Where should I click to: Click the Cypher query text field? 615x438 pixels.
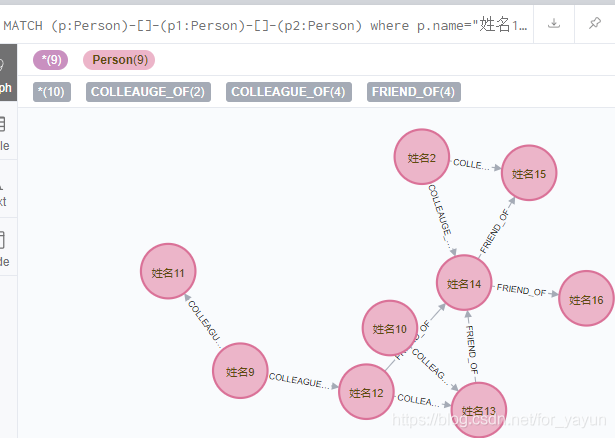(x=266, y=25)
